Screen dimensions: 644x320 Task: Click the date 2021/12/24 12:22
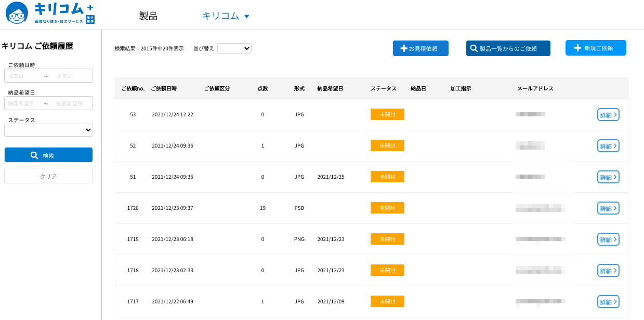[x=173, y=114]
